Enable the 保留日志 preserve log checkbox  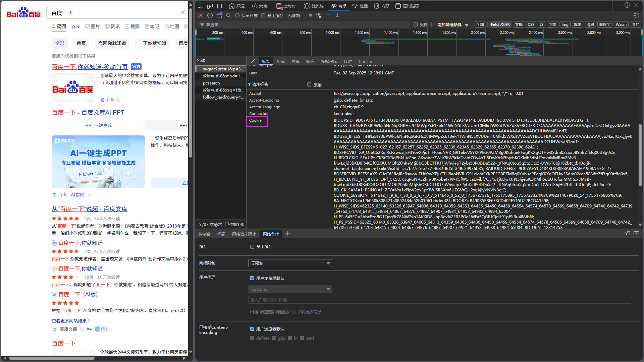tap(237, 15)
